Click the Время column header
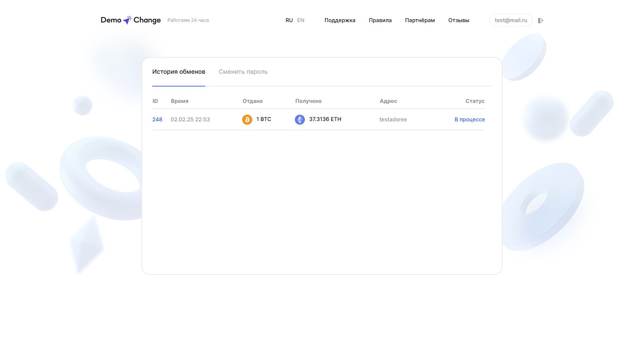This screenshot has width=644, height=362. 179,101
